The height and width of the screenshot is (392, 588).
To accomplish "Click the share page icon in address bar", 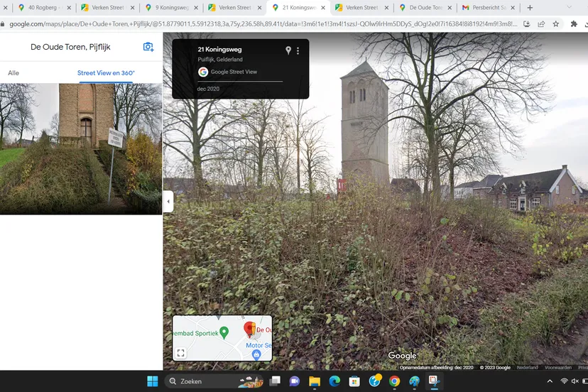I will (x=541, y=23).
